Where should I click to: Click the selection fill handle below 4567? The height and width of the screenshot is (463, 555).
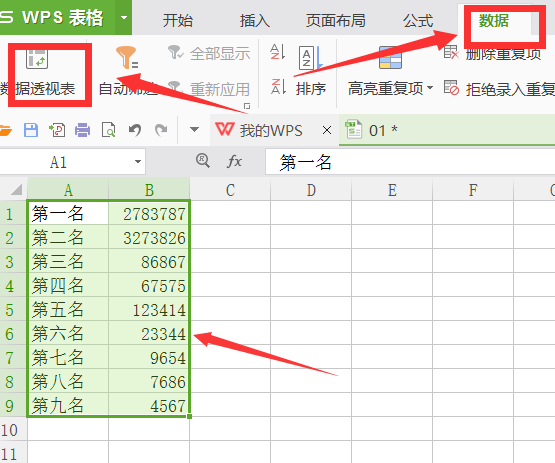(190, 417)
